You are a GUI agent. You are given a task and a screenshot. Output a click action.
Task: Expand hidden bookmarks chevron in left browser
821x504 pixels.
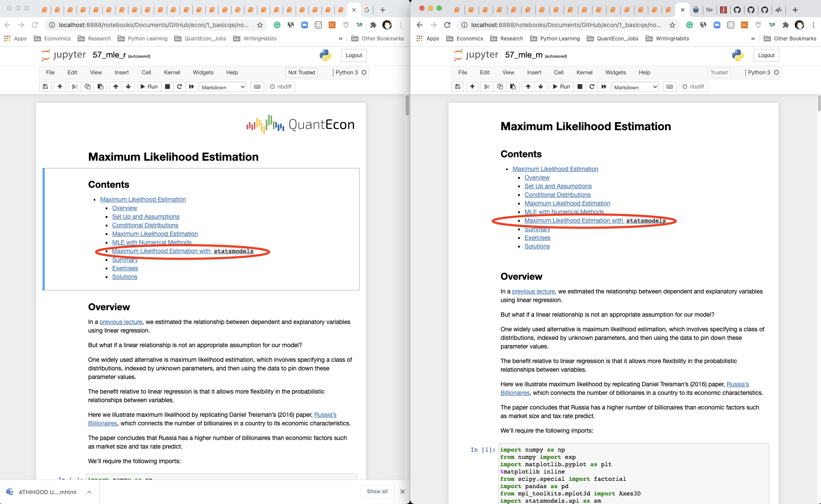341,39
